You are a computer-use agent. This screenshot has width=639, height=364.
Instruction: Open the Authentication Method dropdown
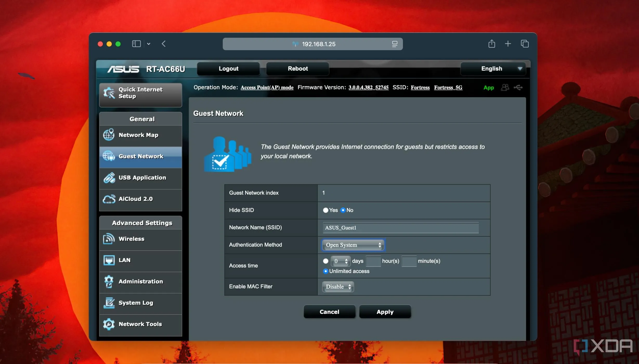(x=353, y=245)
